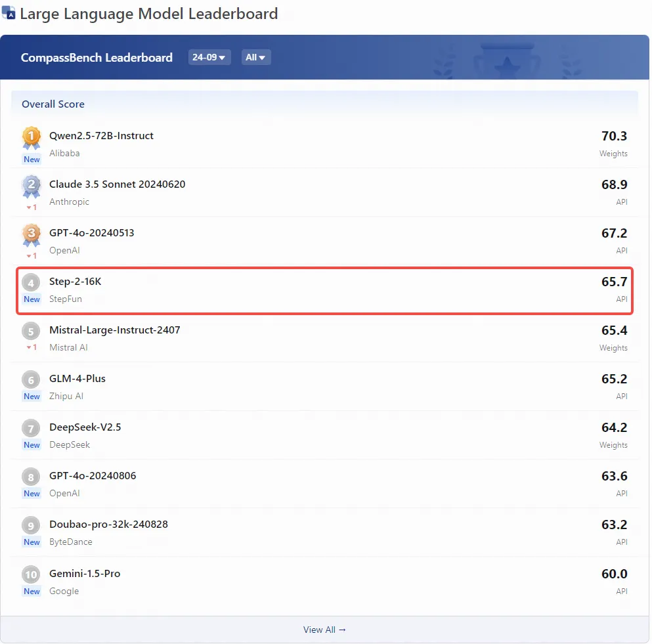Viewport: 652px width, 644px height.
Task: Click the Overall Score section header
Action: tap(53, 104)
